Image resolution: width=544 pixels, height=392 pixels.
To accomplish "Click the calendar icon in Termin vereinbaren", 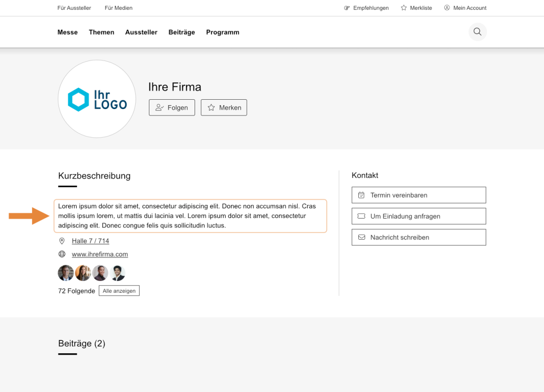I will pos(362,195).
